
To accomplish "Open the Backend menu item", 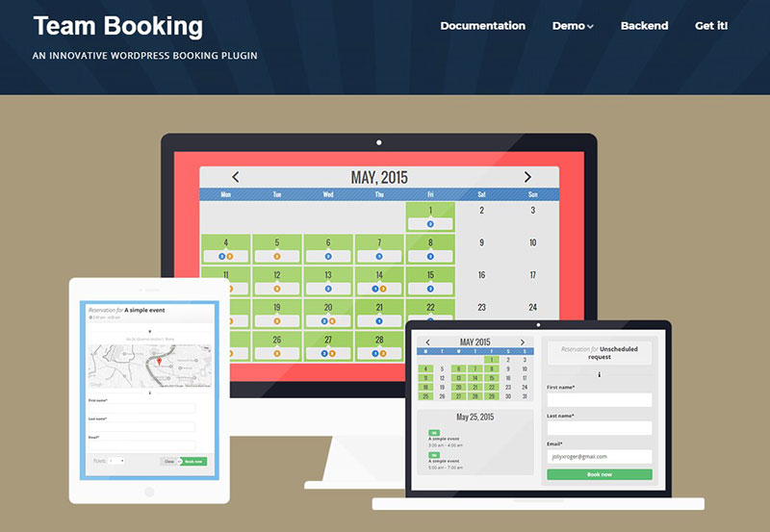I will [x=644, y=26].
